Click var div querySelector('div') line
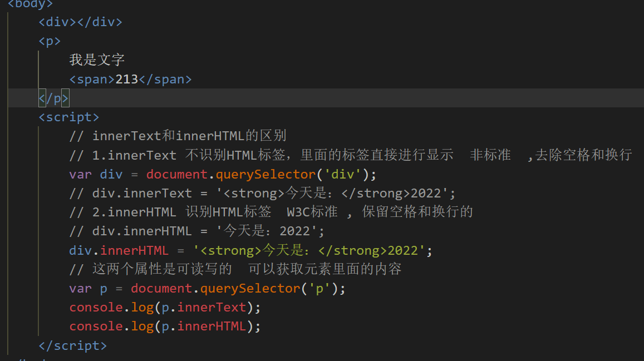644x361 pixels. tap(223, 174)
